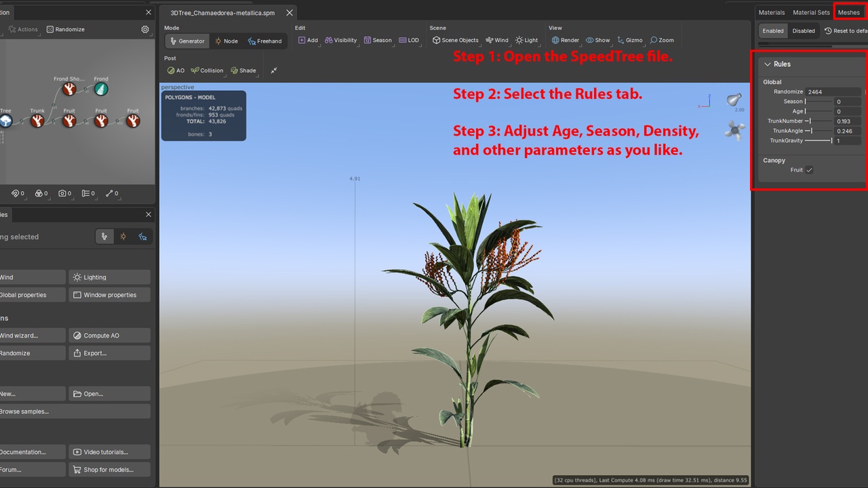This screenshot has height=488, width=868.
Task: Open Video tutorials link
Action: coord(109,452)
